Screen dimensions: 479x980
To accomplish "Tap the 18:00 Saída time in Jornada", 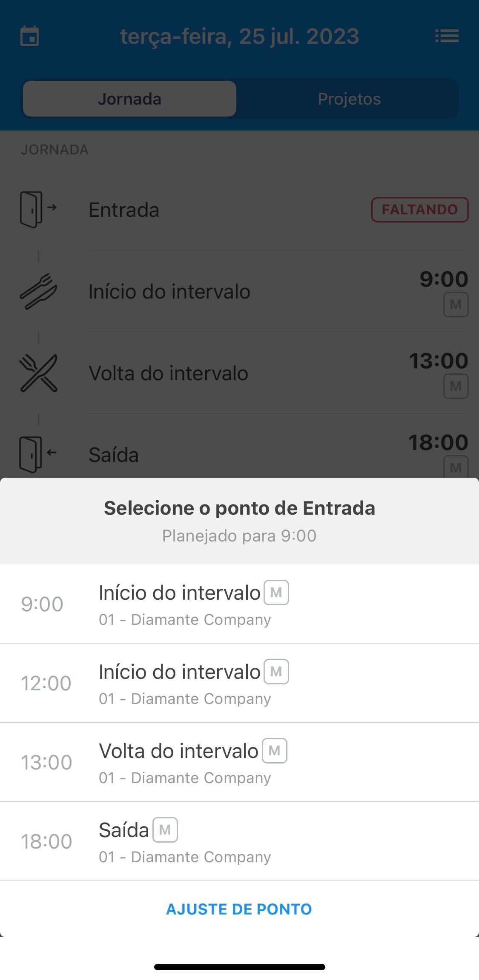I will (x=438, y=442).
